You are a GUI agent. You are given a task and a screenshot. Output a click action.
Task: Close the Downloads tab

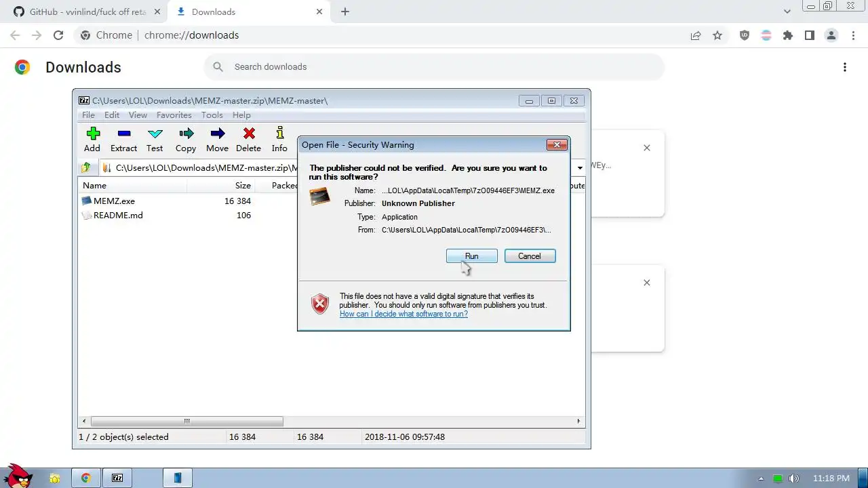tap(318, 12)
